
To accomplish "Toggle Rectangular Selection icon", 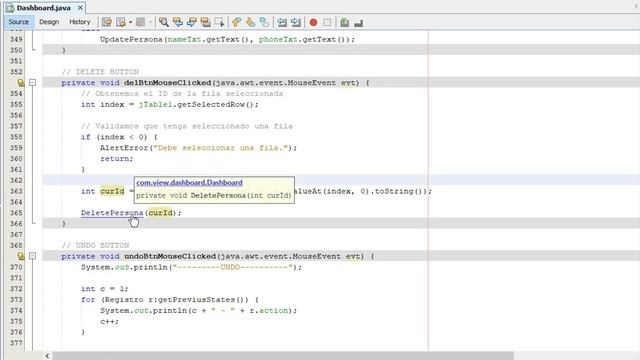I will pyautogui.click(x=220, y=22).
